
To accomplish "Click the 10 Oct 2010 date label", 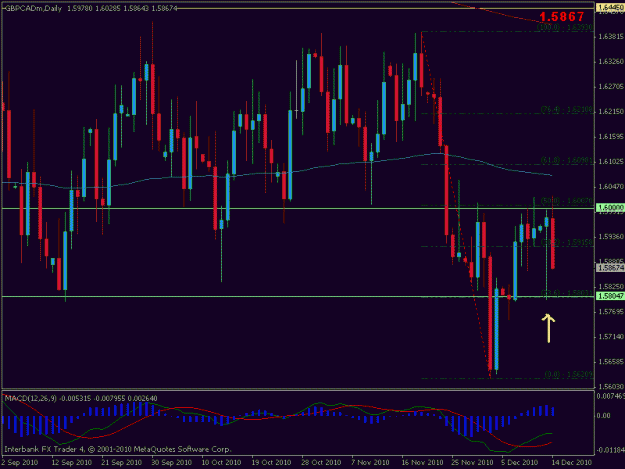I will (x=221, y=463).
